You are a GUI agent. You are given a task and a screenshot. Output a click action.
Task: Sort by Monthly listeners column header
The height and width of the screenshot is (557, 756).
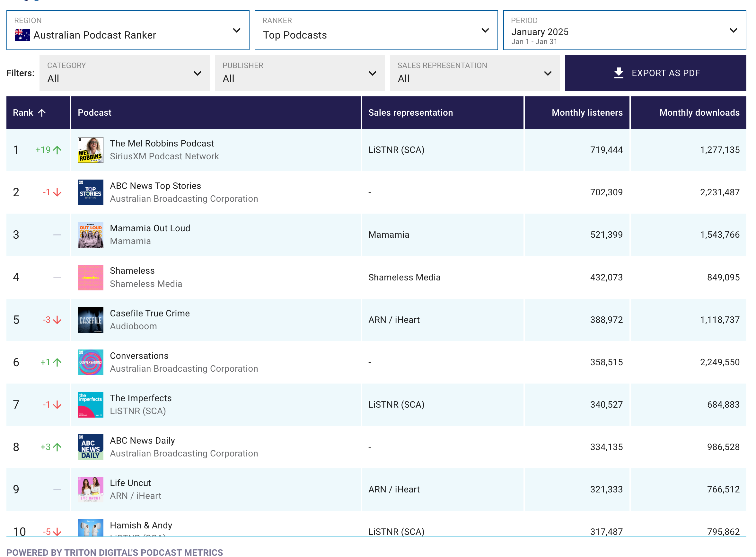[x=587, y=113]
